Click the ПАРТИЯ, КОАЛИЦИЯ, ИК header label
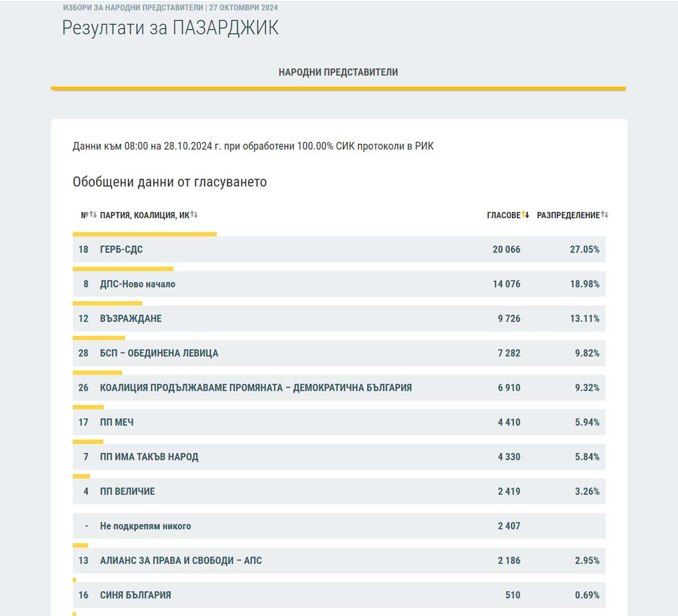678x616 pixels. pos(145,215)
